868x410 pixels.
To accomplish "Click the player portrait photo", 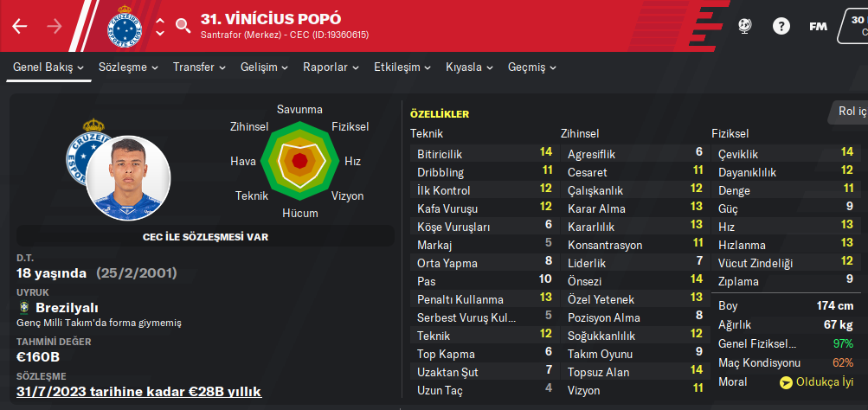I will [x=128, y=177].
